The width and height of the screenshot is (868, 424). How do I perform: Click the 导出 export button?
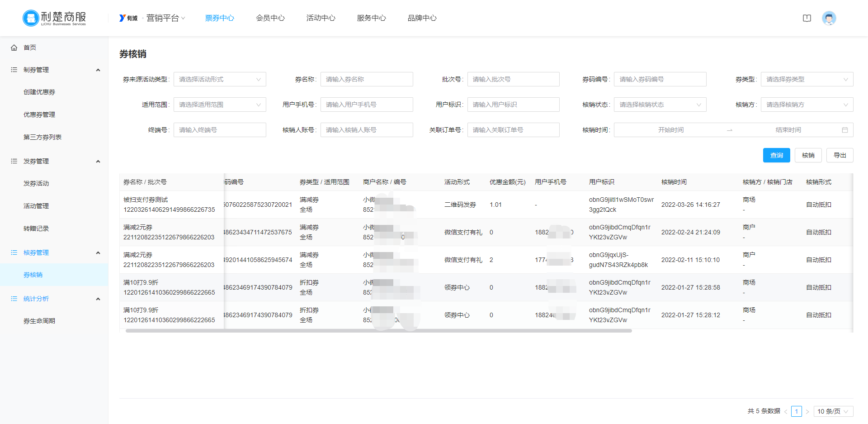[x=840, y=155]
